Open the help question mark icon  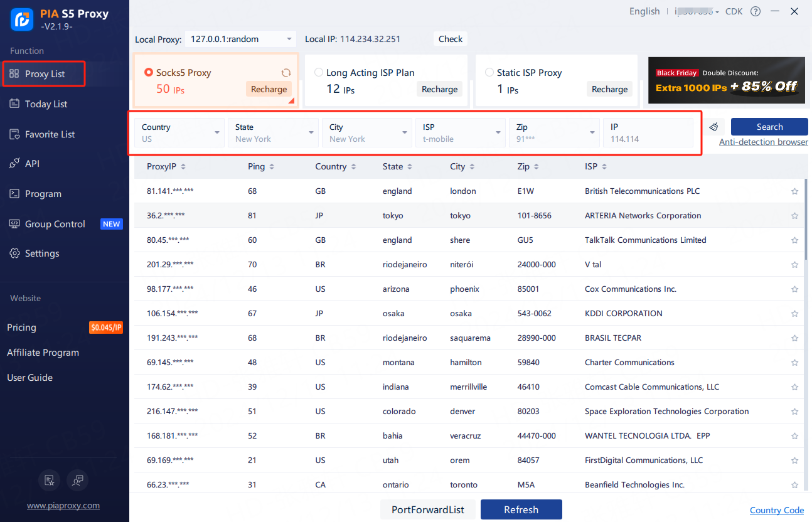coord(756,11)
